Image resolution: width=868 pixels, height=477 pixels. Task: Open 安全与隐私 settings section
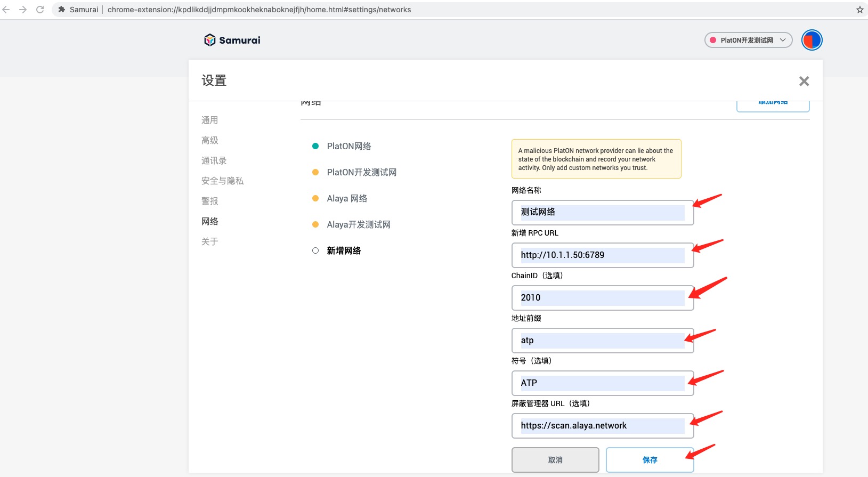point(223,181)
